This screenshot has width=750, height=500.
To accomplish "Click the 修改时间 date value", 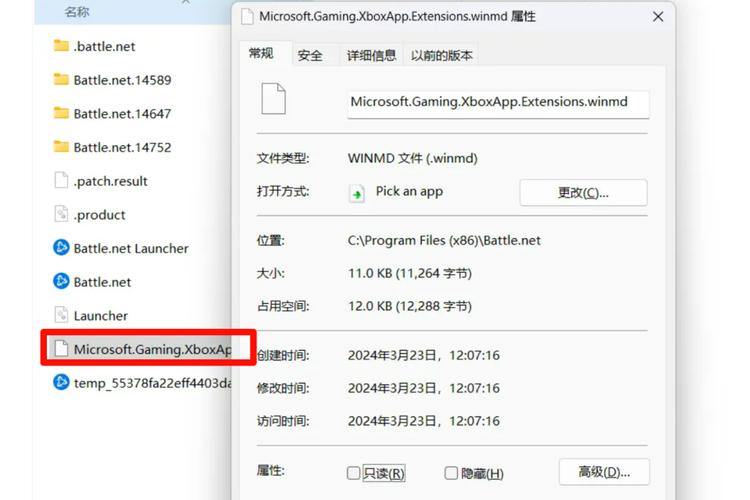I will point(424,388).
